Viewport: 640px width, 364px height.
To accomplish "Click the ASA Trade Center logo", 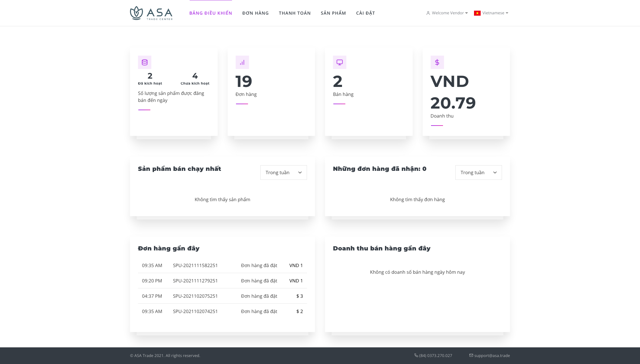I will point(151,13).
